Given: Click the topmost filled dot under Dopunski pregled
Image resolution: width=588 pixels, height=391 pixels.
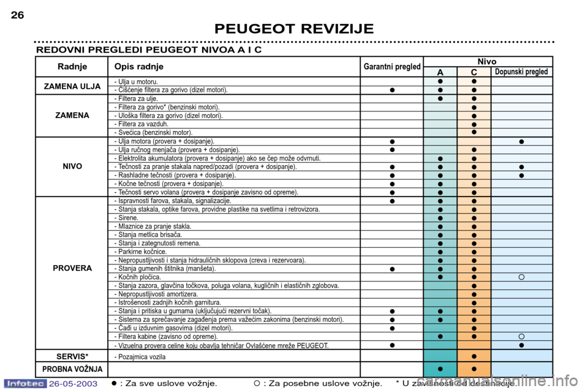Looking at the screenshot, I should pyautogui.click(x=521, y=141).
